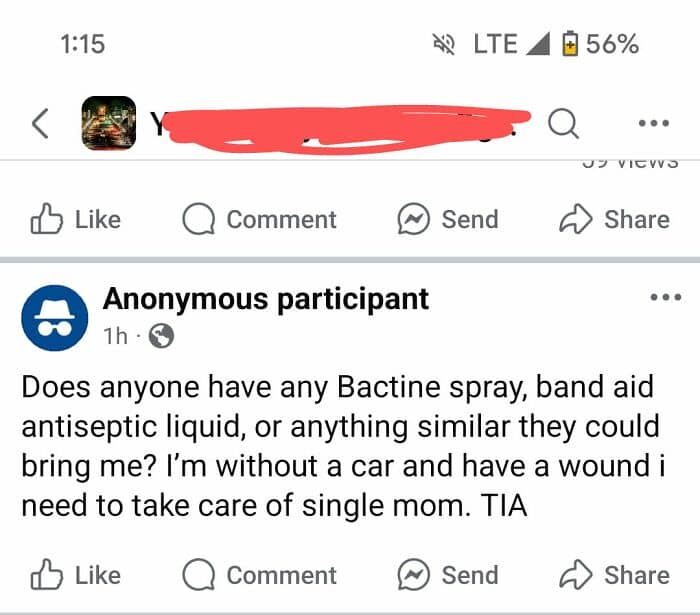
Task: Comment on the upper post
Action: point(259,219)
